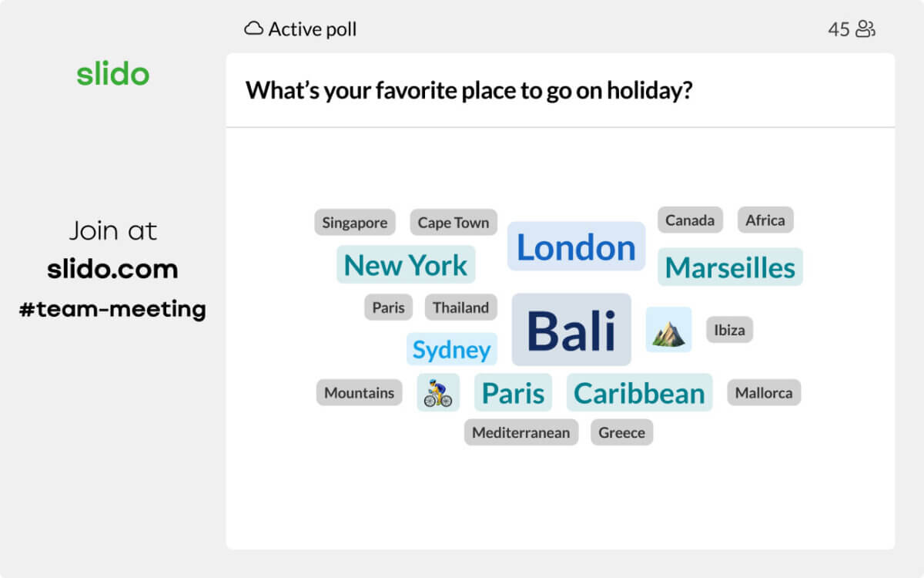Choose the Caribbean word tag
Viewport: 924px width, 578px height.
click(639, 393)
